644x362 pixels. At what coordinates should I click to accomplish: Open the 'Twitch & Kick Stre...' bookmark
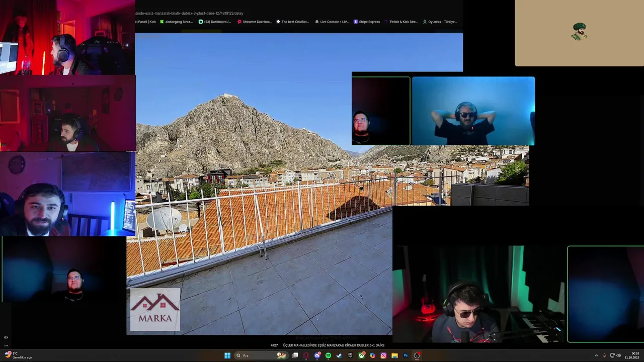pos(401,22)
